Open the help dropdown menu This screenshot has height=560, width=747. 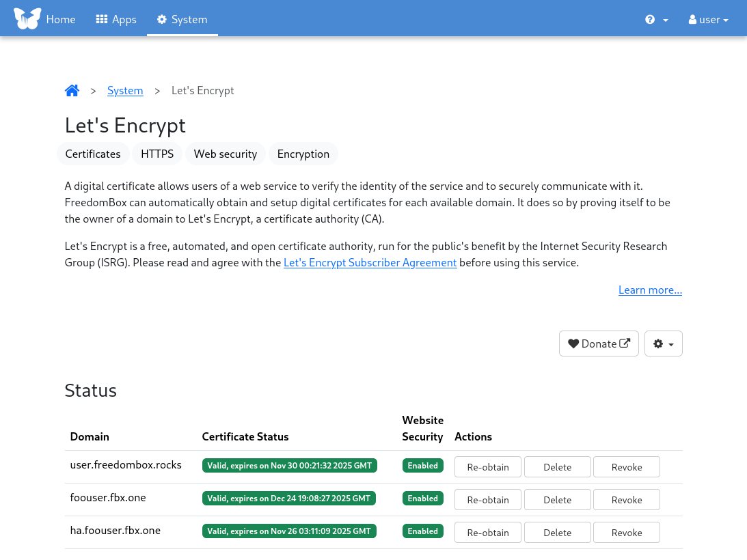pos(655,19)
